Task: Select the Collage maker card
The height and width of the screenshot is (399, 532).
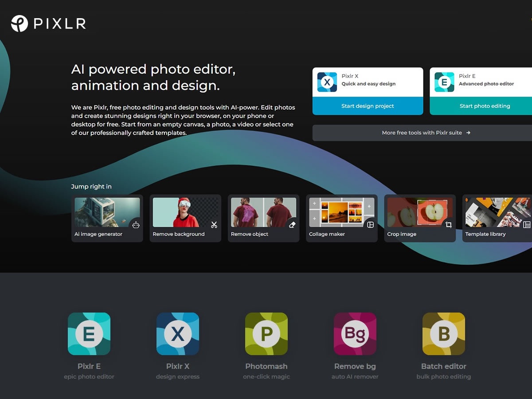Action: (342, 218)
